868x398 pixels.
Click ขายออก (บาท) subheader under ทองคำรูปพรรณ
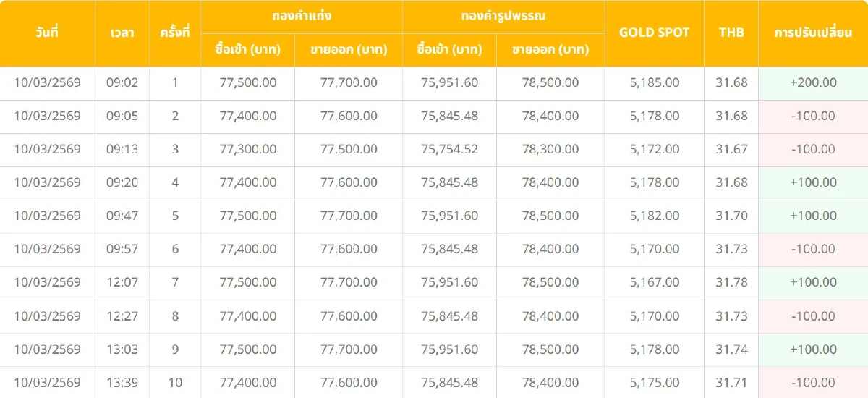(550, 50)
